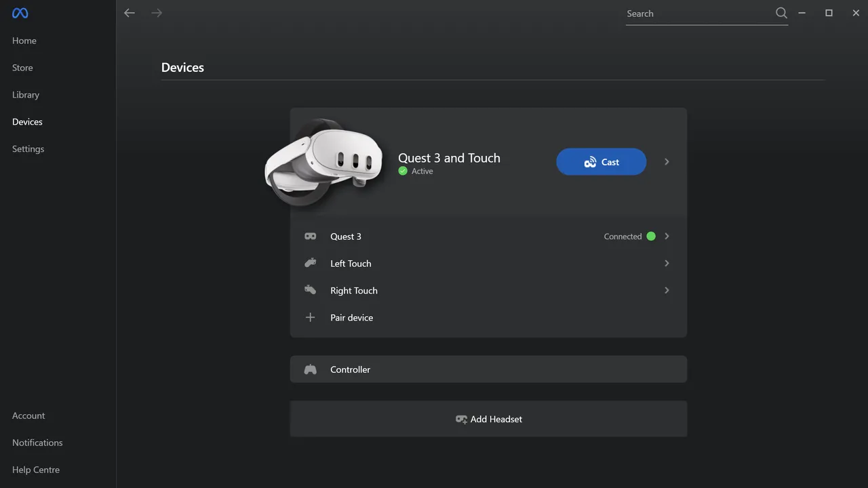
Task: Click the green Connected status indicator
Action: (x=651, y=236)
